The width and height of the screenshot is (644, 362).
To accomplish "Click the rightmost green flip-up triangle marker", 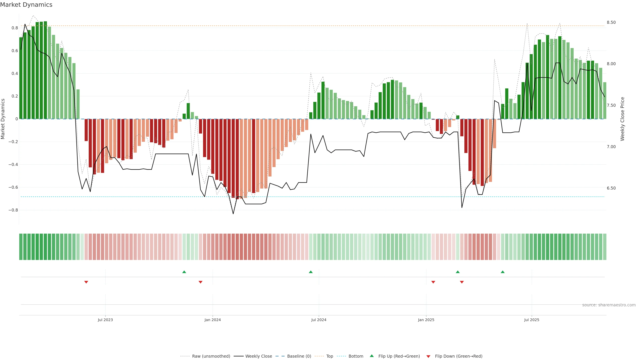I will [x=503, y=272].
